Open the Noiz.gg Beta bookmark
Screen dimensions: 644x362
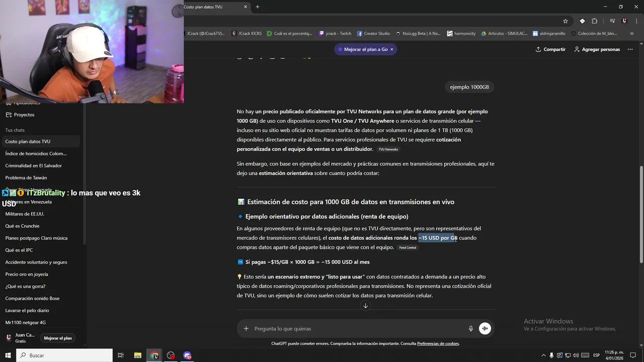418,34
